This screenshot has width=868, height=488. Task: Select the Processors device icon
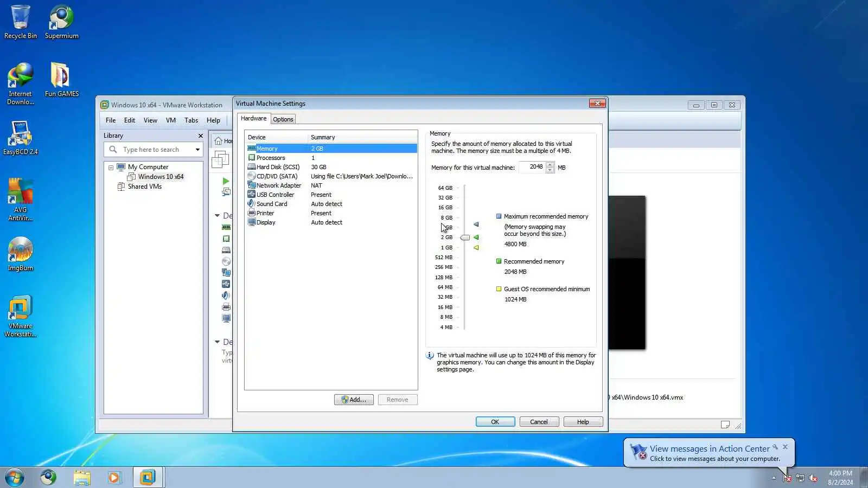(252, 158)
